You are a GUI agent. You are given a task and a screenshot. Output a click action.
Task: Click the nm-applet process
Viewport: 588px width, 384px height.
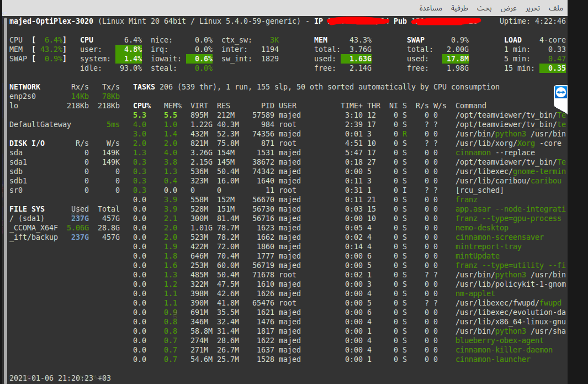(475, 293)
